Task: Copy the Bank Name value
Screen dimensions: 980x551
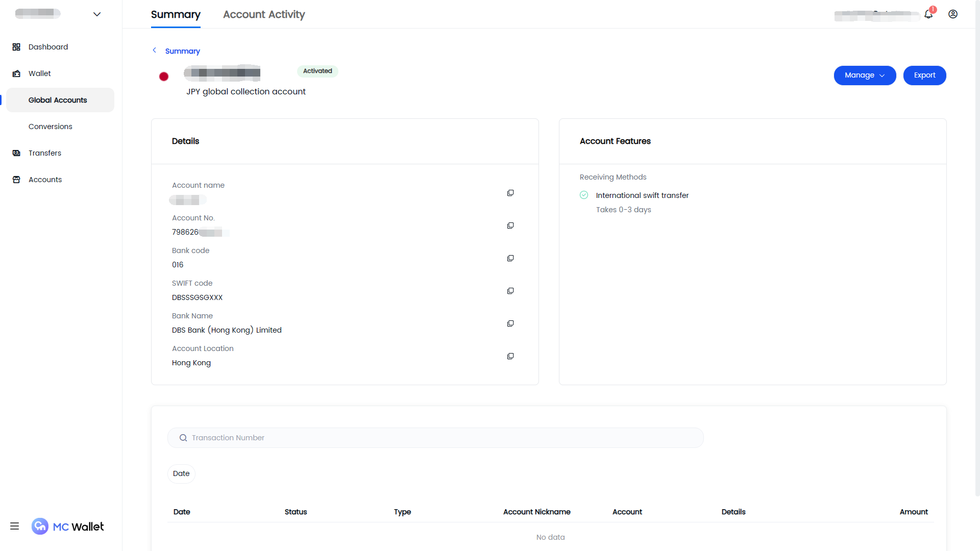Action: 510,323
